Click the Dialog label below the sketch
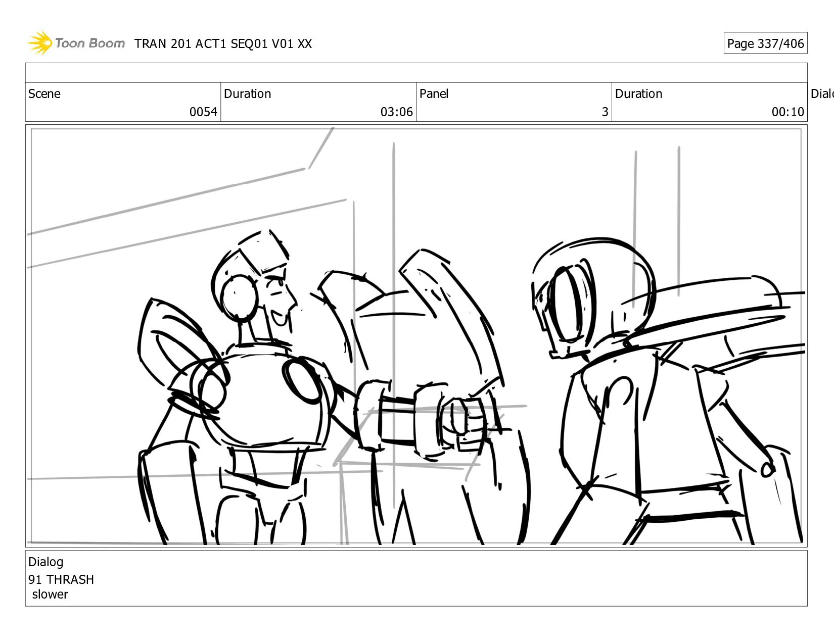834x644 pixels. click(46, 562)
